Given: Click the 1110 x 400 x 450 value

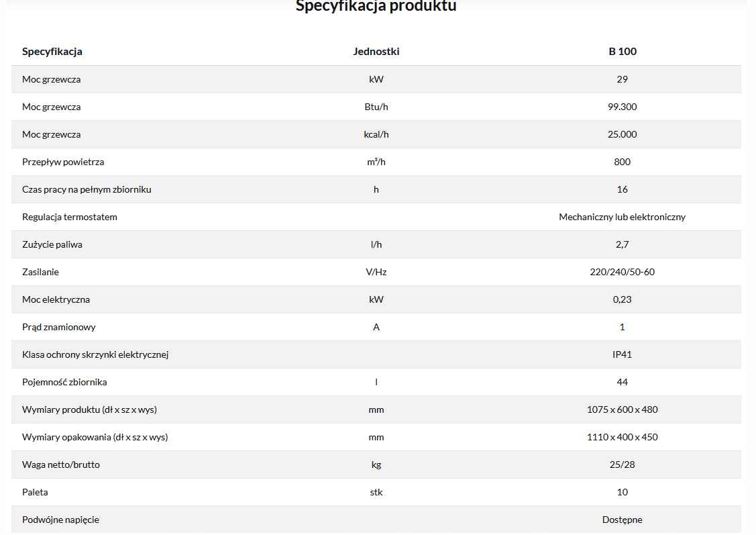Looking at the screenshot, I should pos(622,437).
